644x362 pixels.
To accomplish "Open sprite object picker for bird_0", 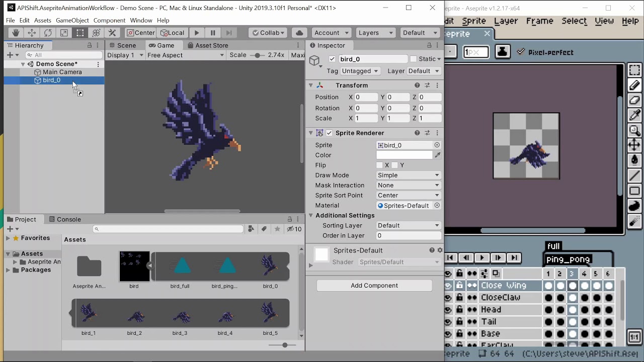I will point(437,145).
